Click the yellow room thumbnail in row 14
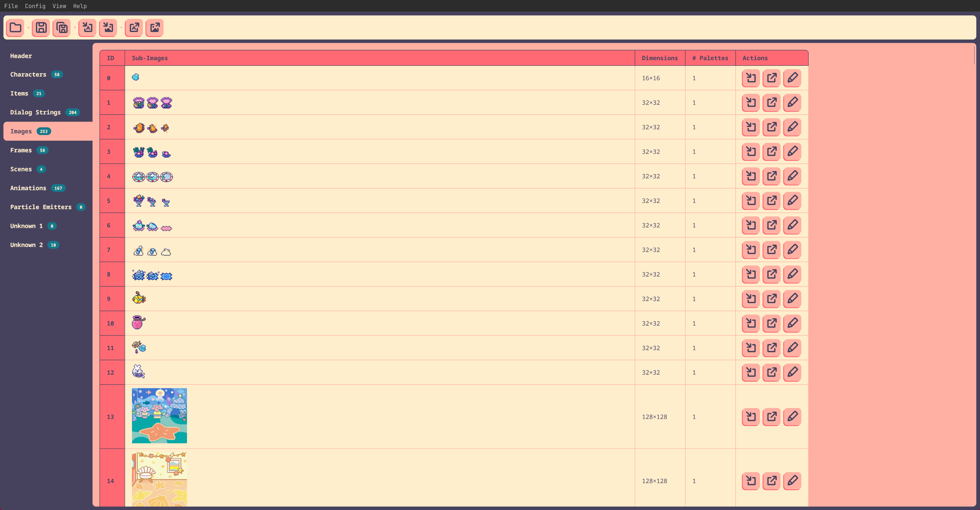The width and height of the screenshot is (980, 510). click(159, 479)
